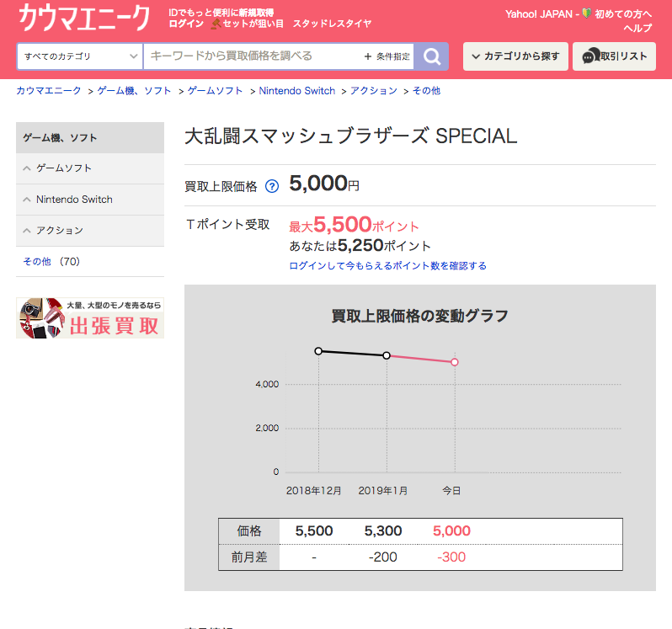Open the 取引リスト button

point(614,56)
